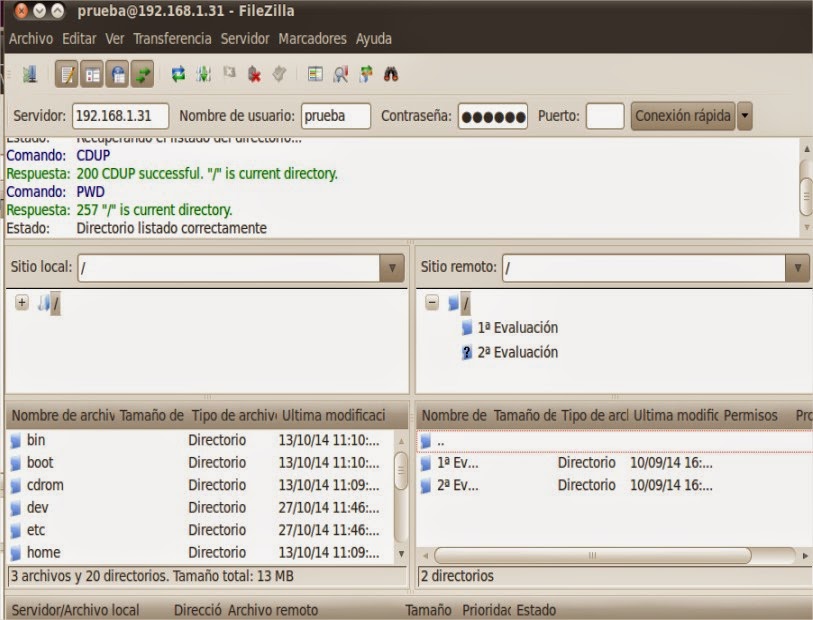Open the Servidor menu
The width and height of the screenshot is (813, 620).
(245, 38)
